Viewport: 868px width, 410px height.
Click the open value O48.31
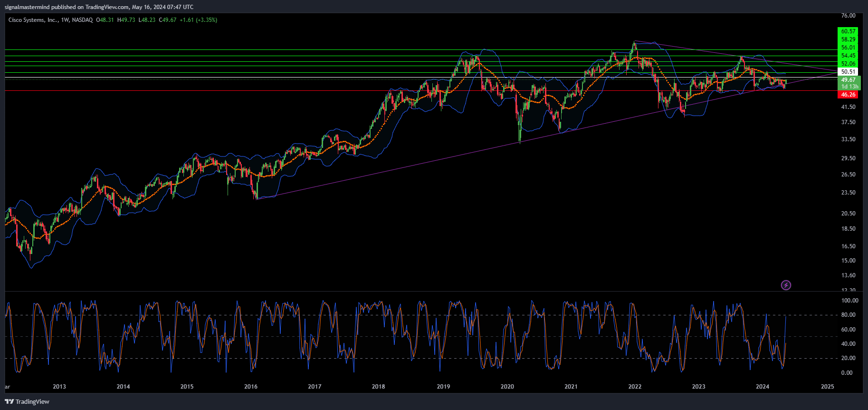click(x=105, y=20)
